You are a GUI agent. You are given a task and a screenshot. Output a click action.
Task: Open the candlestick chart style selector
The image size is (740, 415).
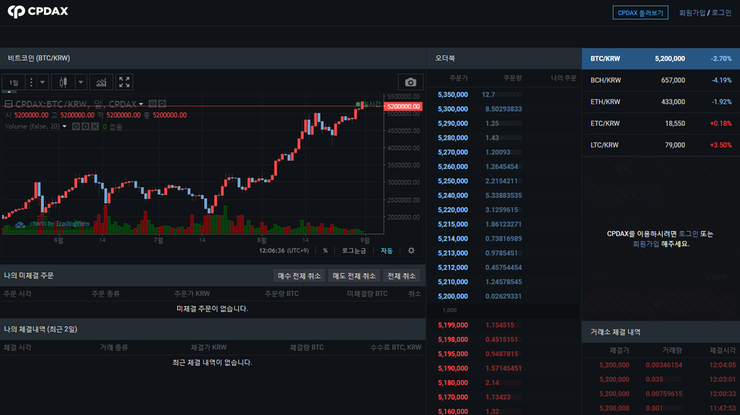[x=63, y=82]
